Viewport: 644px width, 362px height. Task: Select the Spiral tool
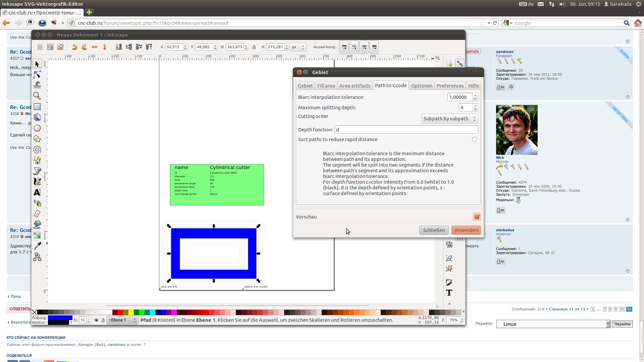point(37,149)
